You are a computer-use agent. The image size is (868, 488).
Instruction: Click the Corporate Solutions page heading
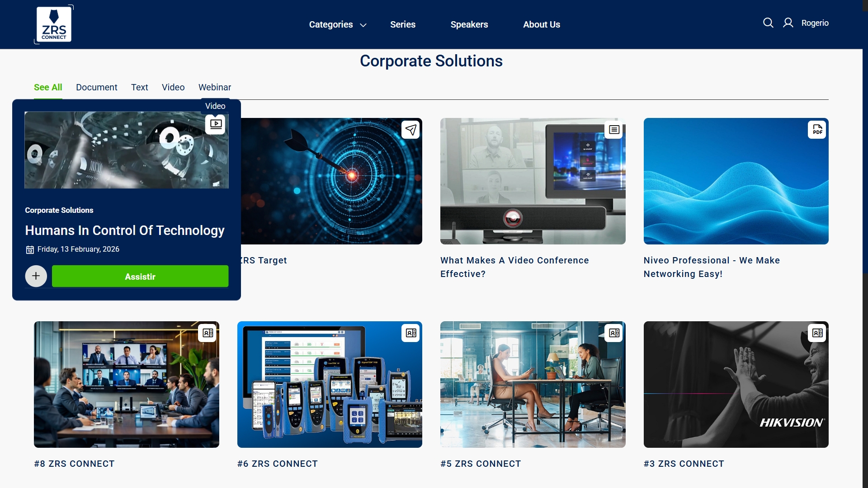click(x=431, y=61)
